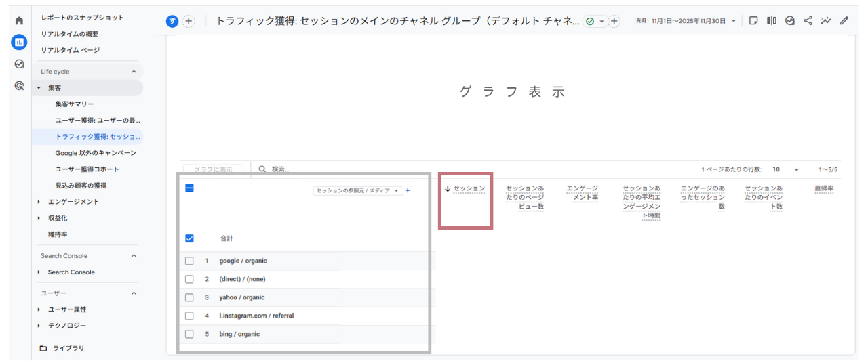
Task: Open the Advertising icon in left rail
Action: click(x=19, y=86)
